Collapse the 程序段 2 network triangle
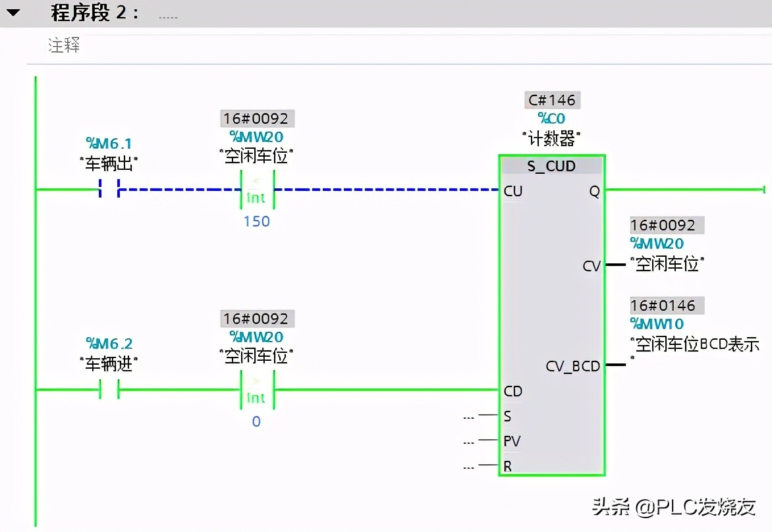This screenshot has height=532, width=772. click(13, 13)
